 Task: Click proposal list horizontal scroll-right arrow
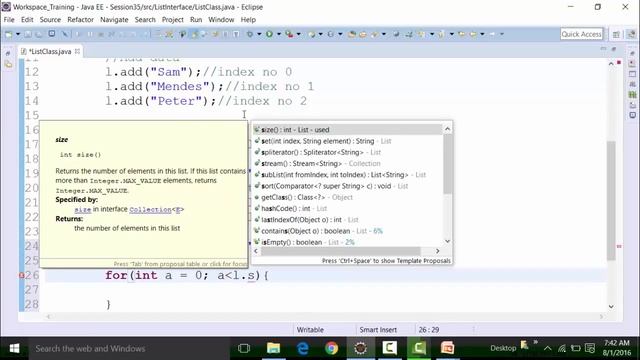click(x=438, y=251)
